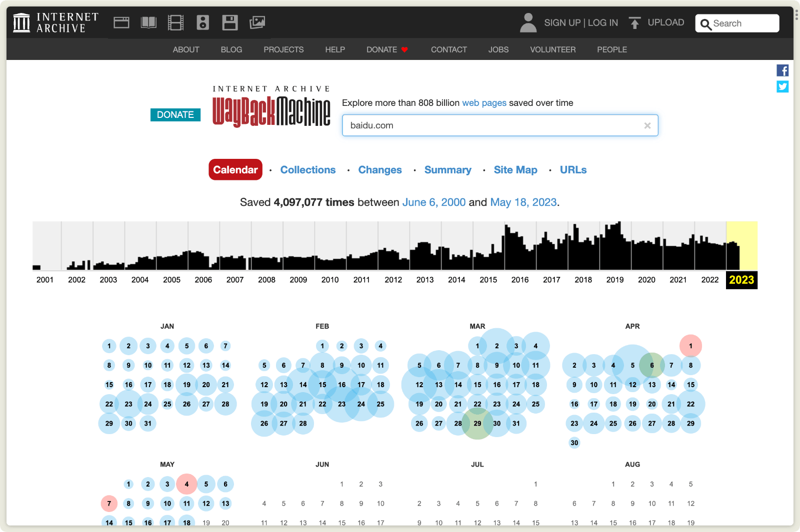Image resolution: width=800 pixels, height=532 pixels.
Task: Click the teal DONATE button
Action: tap(175, 115)
